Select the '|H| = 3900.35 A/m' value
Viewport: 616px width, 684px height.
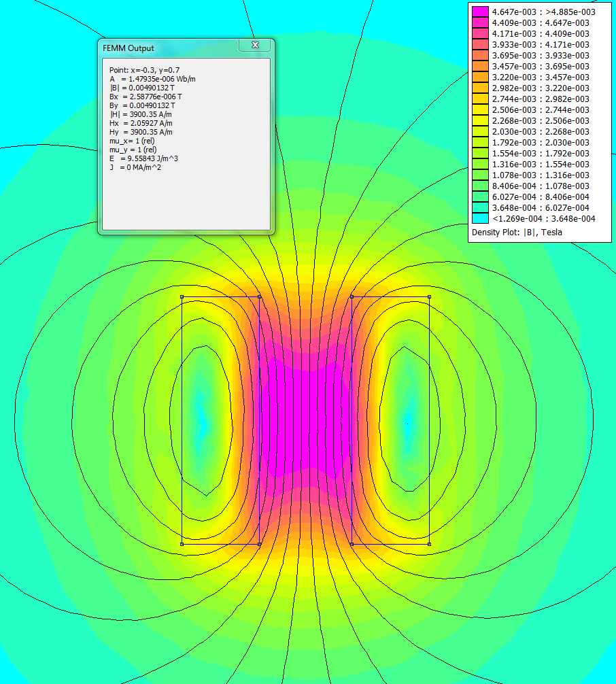[141, 114]
